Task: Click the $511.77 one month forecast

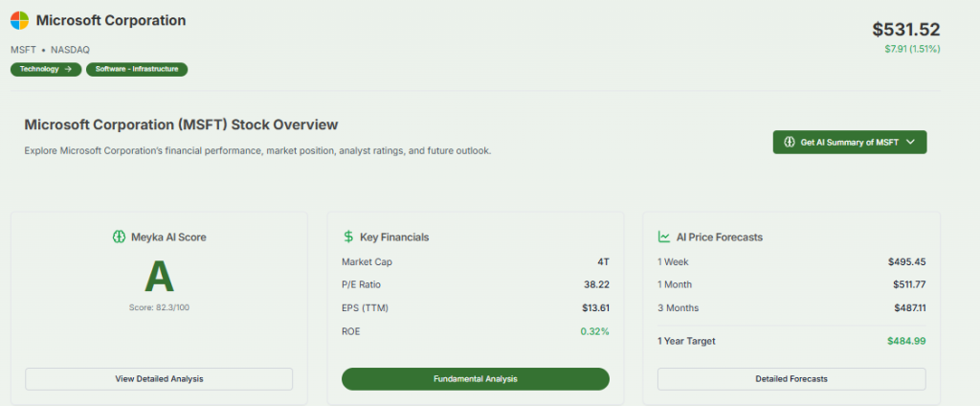Action: click(909, 284)
